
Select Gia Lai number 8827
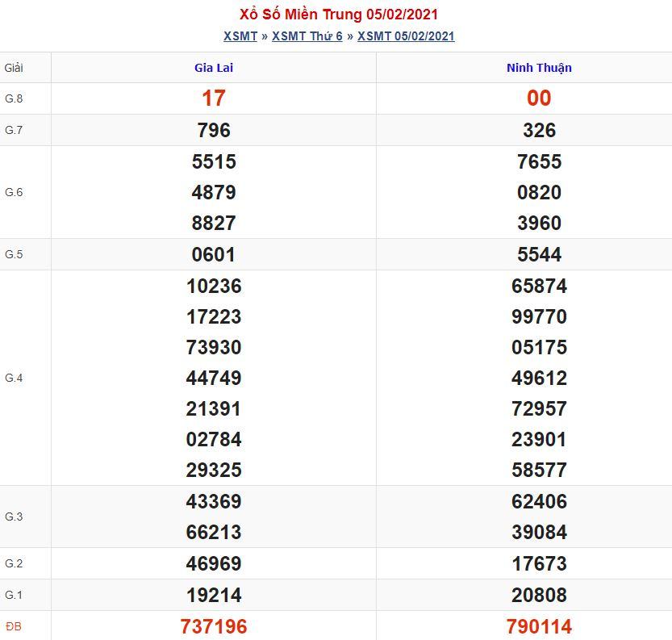214,224
